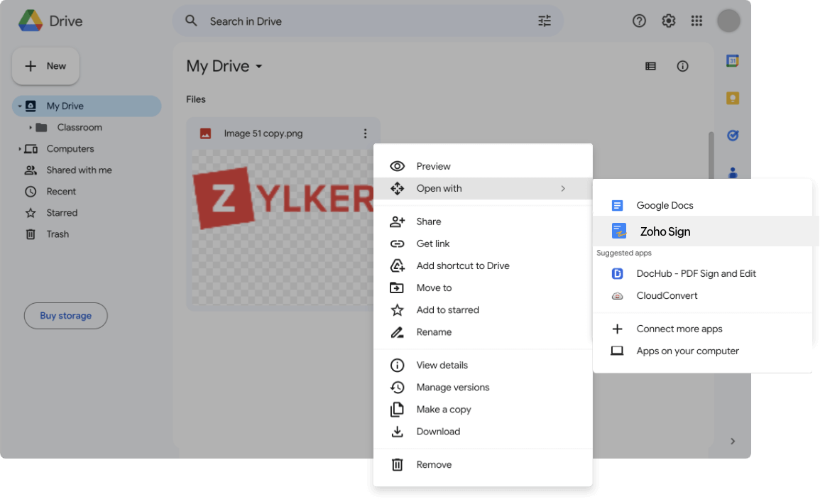Screen dimensions: 825x504
Task: Open search filter options in the search bar
Action: 544,21
